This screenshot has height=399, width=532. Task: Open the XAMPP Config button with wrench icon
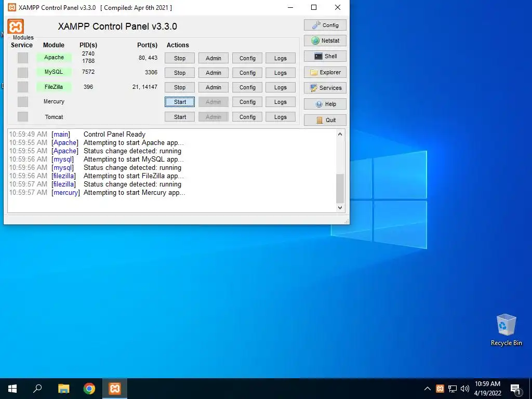pos(325,25)
